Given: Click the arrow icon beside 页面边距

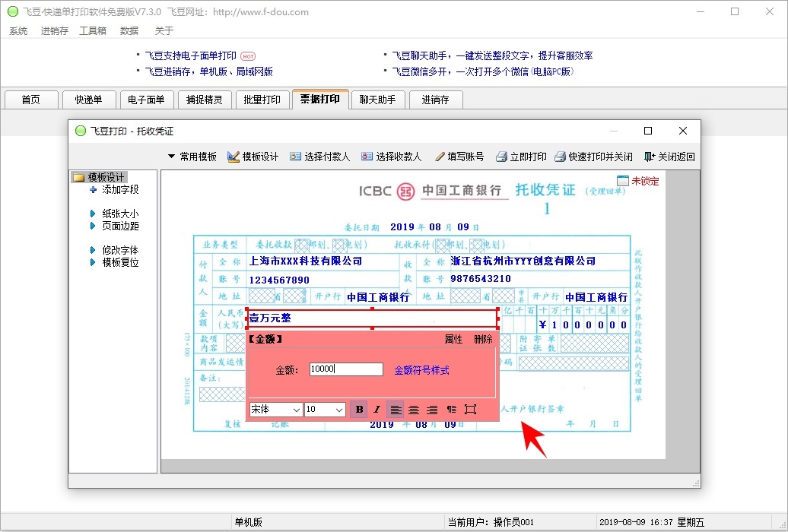Looking at the screenshot, I should (93, 226).
